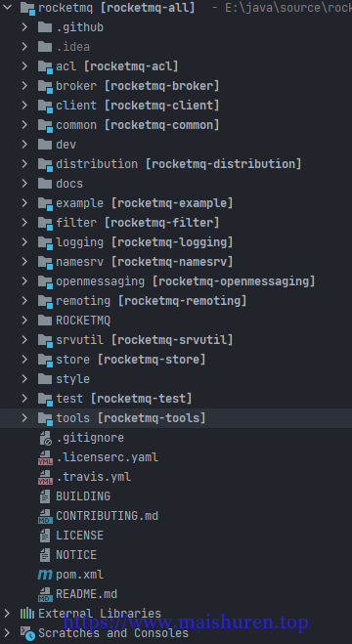The height and width of the screenshot is (644, 352).
Task: Expand the External Libraries node
Action: click(7, 614)
